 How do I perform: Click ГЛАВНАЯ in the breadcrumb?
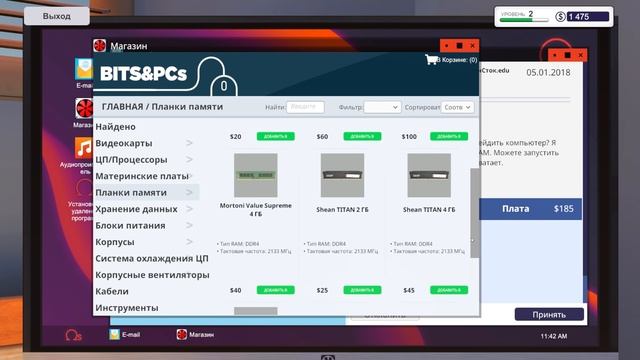coord(122,107)
